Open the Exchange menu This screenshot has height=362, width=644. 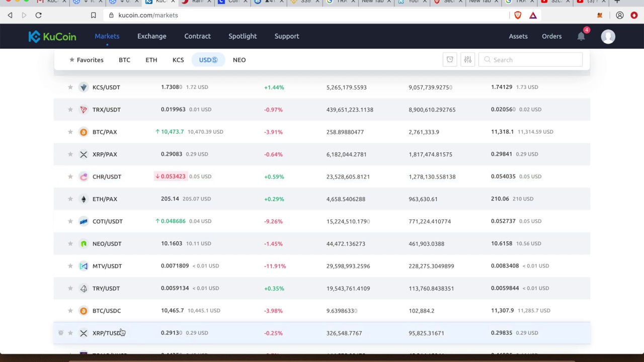point(152,36)
